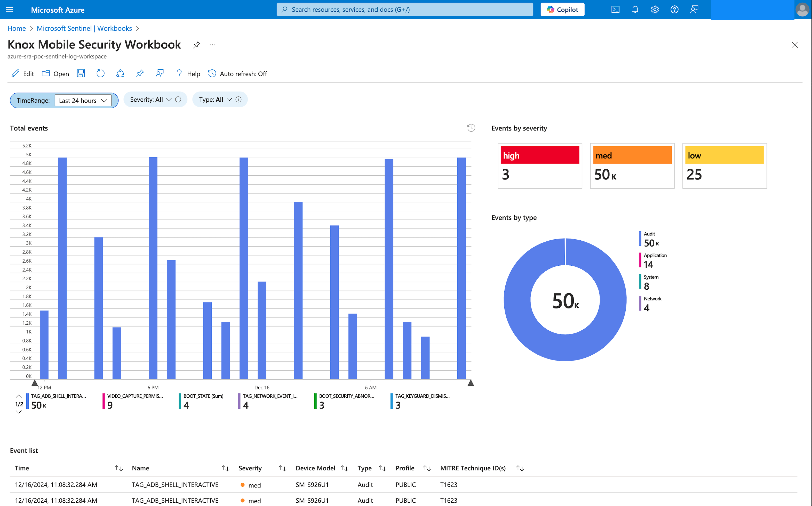Sort Event list by Severity column
The image size is (812, 506).
[282, 468]
